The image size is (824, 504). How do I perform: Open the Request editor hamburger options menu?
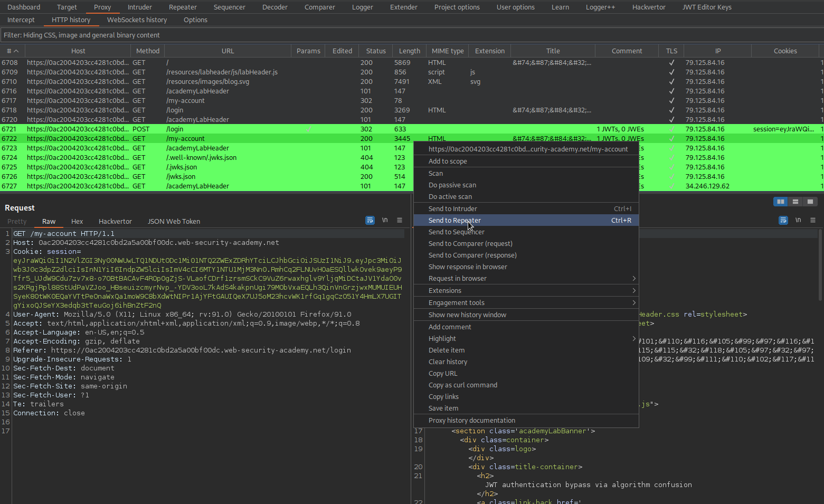coord(400,220)
